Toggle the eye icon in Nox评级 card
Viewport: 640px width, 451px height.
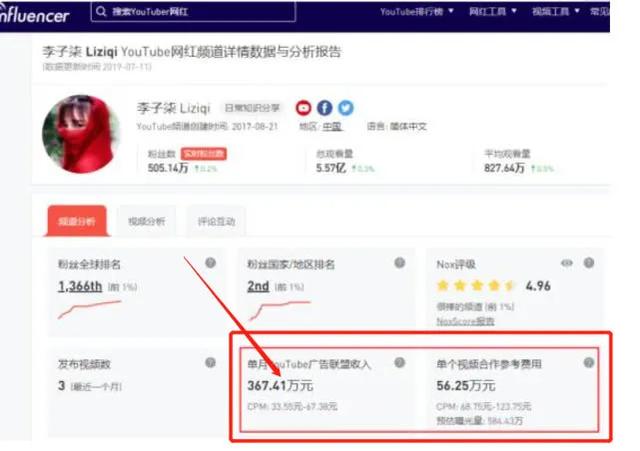pos(567,263)
